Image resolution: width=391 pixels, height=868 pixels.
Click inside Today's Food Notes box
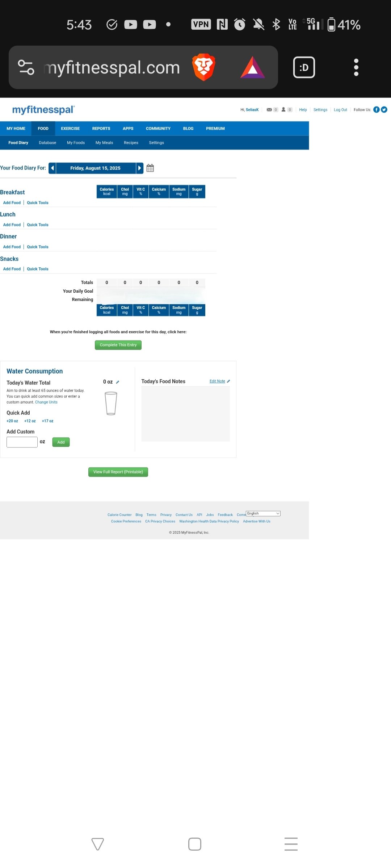click(x=185, y=414)
